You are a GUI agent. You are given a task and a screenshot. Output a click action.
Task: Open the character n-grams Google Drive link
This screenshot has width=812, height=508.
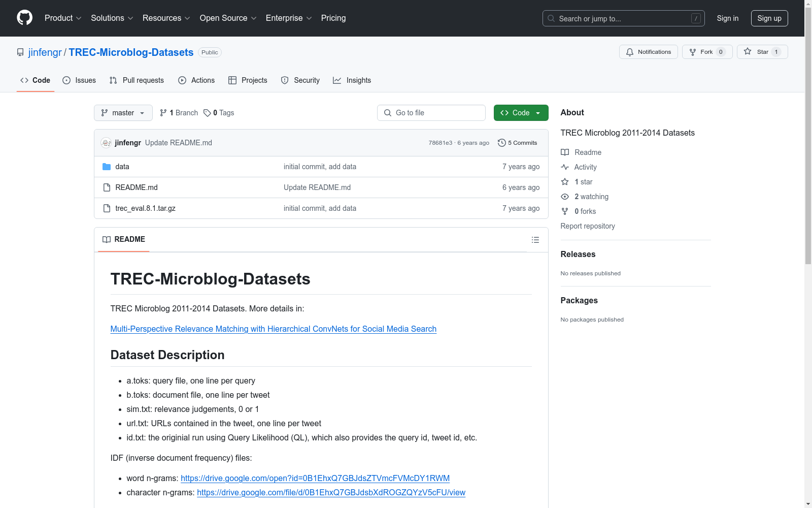click(331, 492)
